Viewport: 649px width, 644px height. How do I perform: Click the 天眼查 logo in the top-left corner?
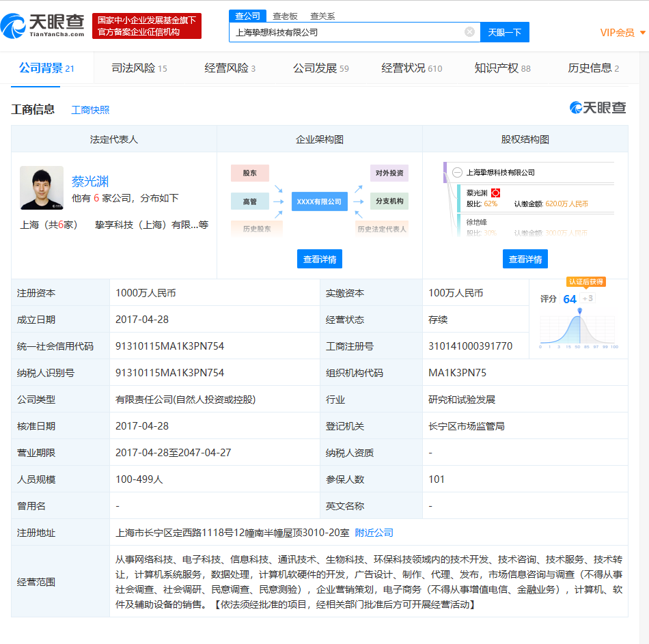click(42, 24)
